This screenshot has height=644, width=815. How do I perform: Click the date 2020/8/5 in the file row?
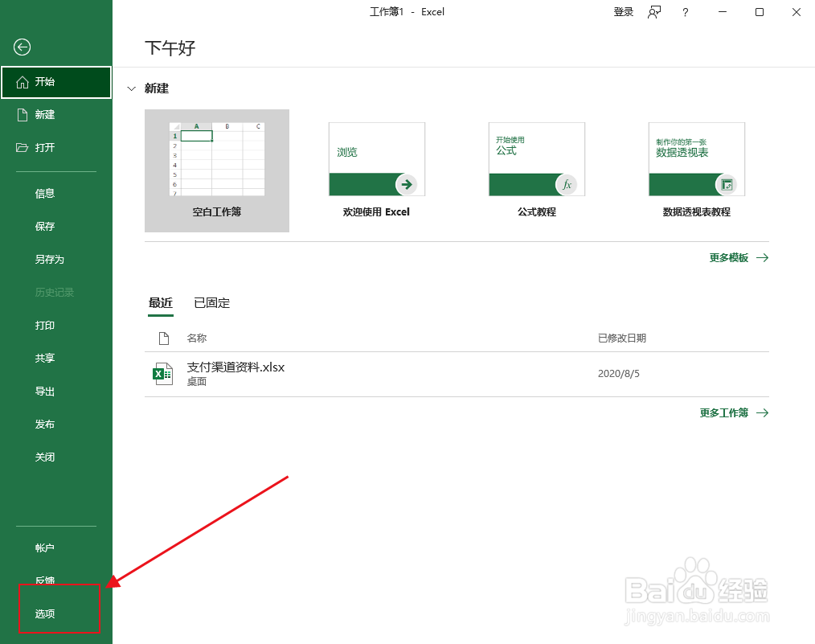(619, 374)
